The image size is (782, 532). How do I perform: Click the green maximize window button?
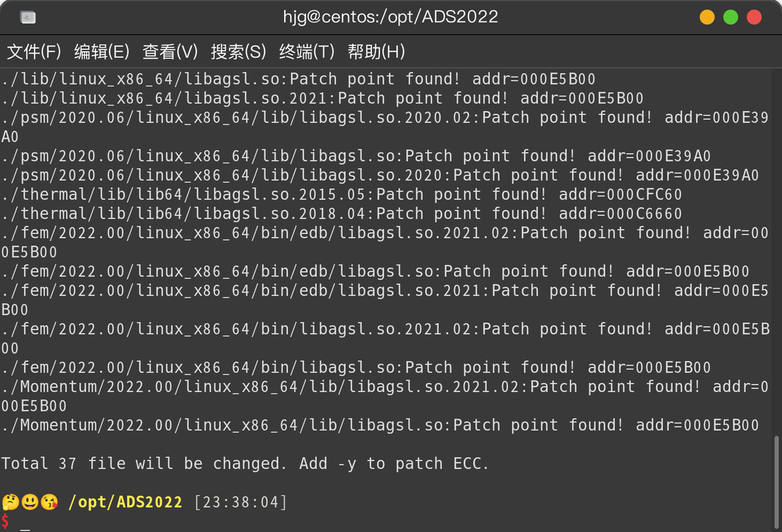tap(731, 17)
